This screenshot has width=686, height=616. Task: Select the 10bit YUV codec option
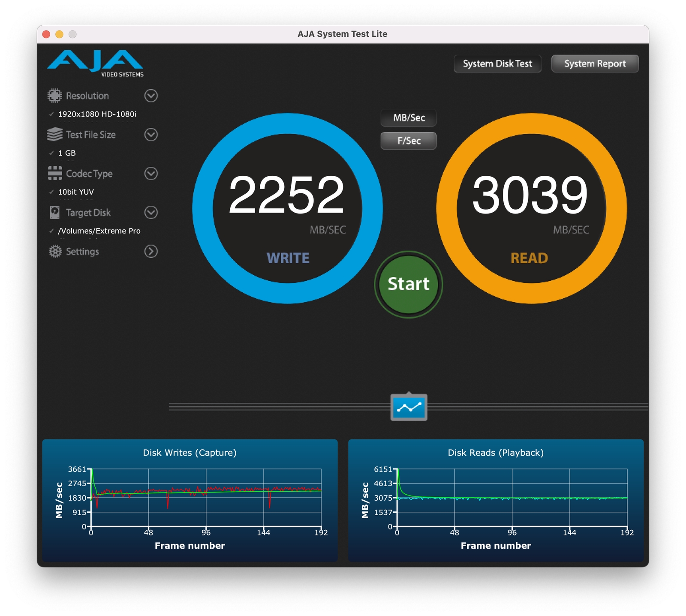(76, 192)
